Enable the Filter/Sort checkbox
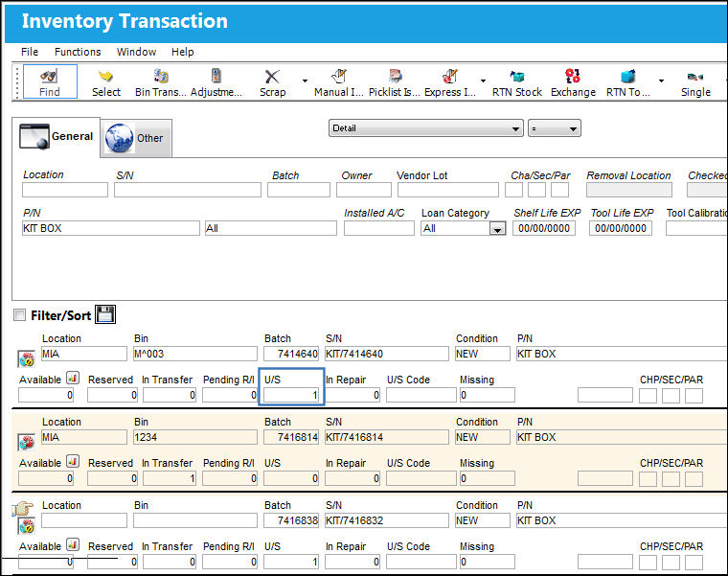The image size is (728, 576). tap(19, 315)
